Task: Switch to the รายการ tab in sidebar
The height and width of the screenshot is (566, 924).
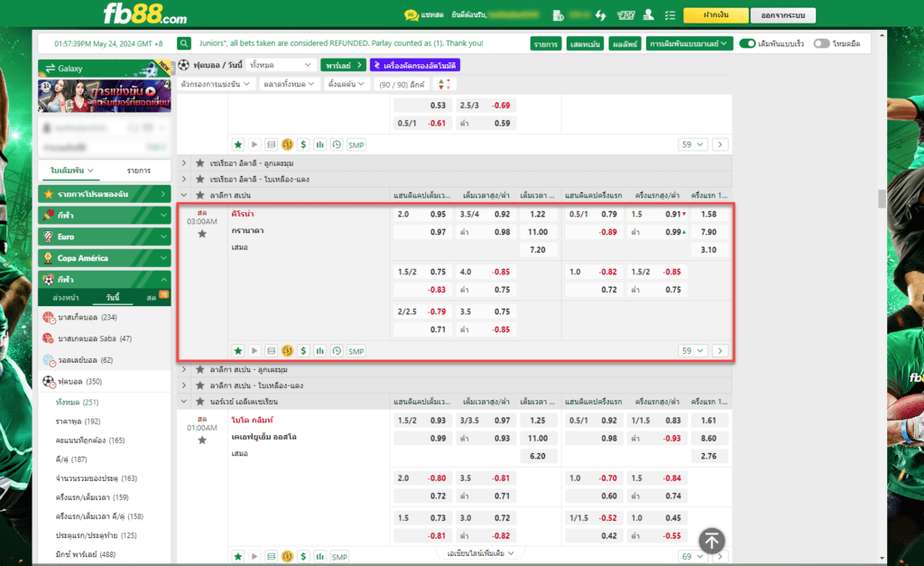Action: [x=138, y=171]
